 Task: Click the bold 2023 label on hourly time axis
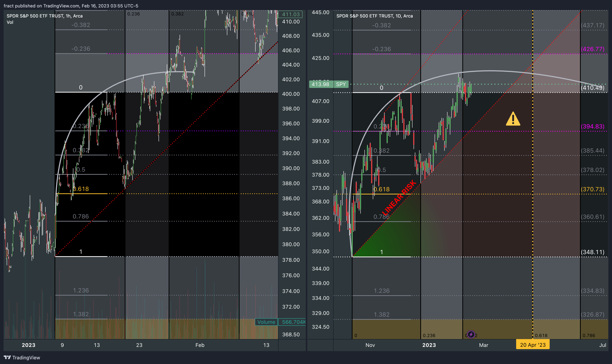(x=28, y=345)
